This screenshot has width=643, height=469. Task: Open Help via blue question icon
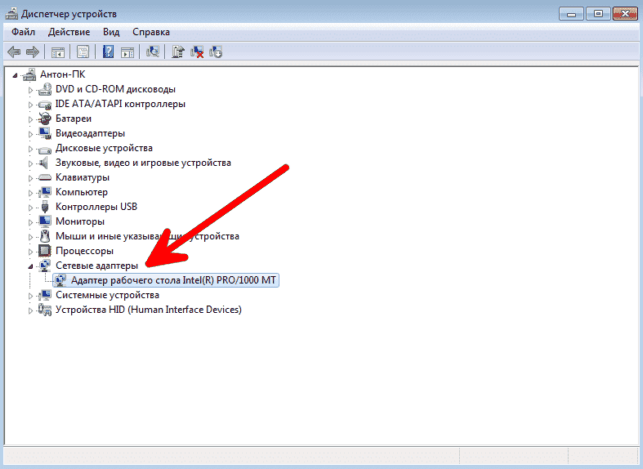click(x=108, y=52)
